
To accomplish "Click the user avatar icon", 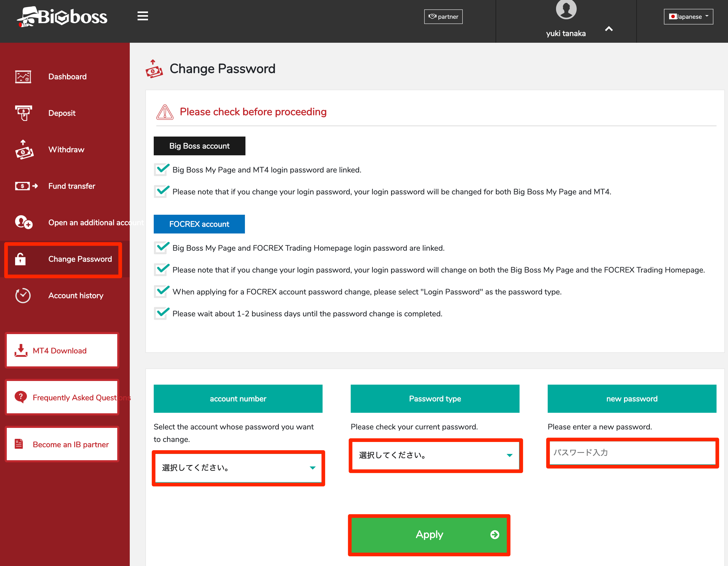I will [x=566, y=9].
